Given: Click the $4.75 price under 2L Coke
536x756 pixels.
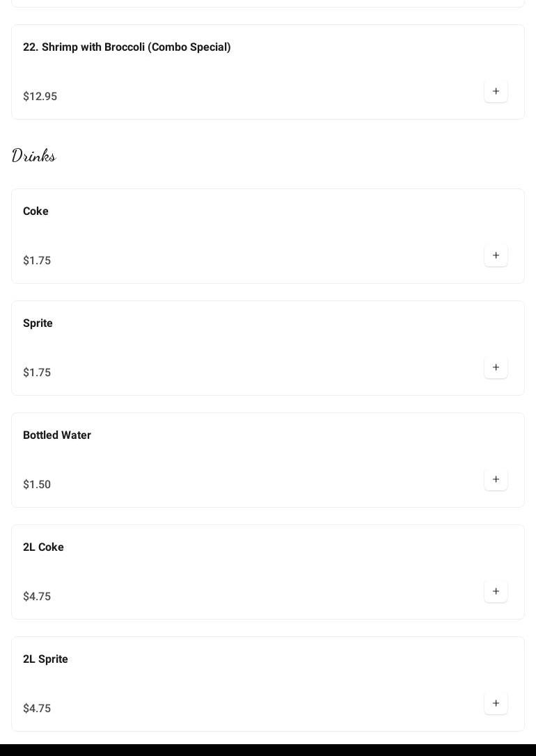Looking at the screenshot, I should tap(37, 597).
